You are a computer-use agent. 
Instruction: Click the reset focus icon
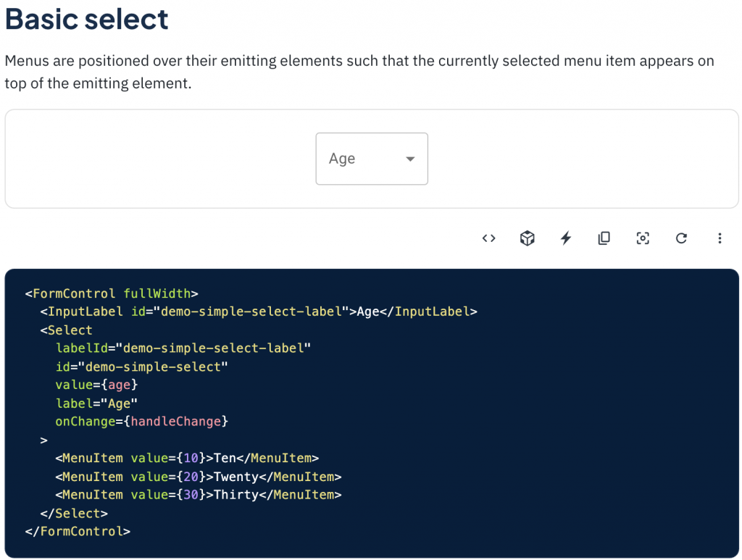[643, 238]
